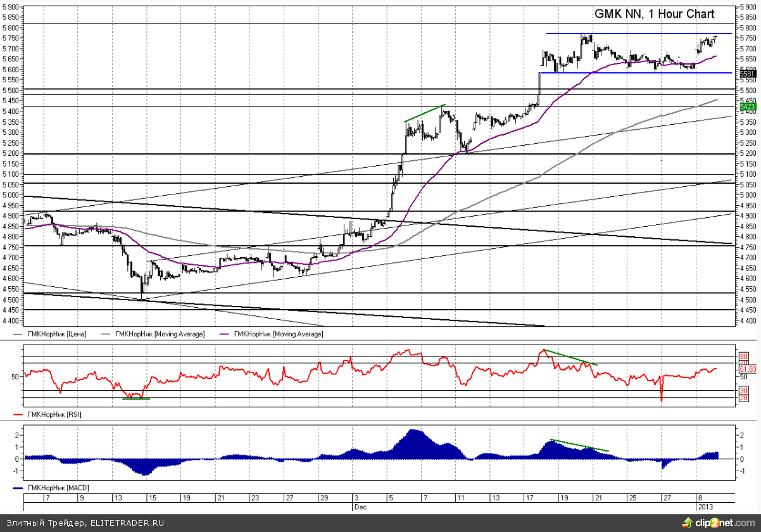The height and width of the screenshot is (532, 761).
Task: Click the RSI 61,83 current value label
Action: point(748,369)
